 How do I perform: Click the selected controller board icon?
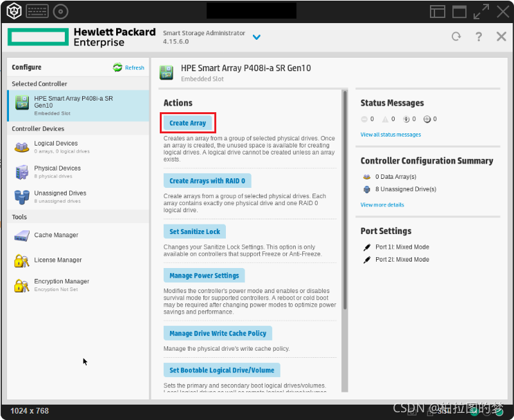[x=22, y=103]
